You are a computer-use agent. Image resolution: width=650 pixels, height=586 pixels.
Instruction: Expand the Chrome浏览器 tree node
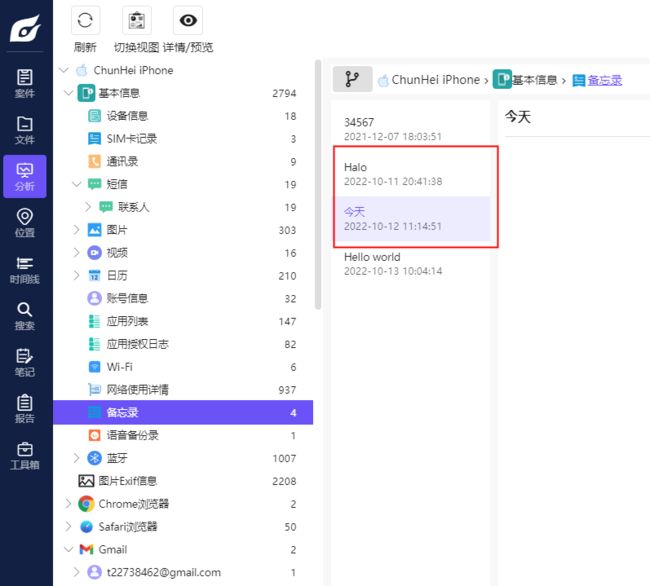tap(68, 503)
